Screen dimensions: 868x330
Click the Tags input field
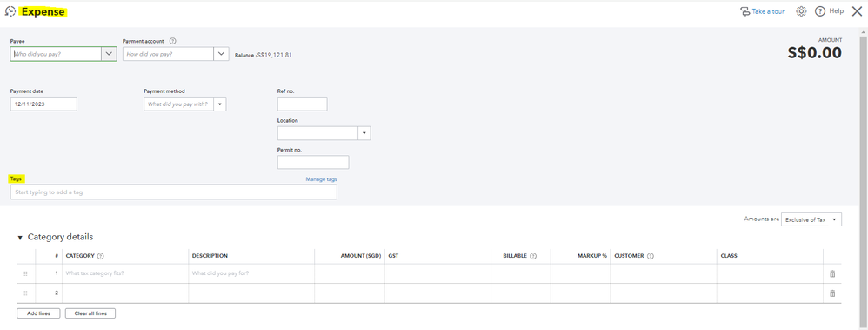tap(174, 192)
